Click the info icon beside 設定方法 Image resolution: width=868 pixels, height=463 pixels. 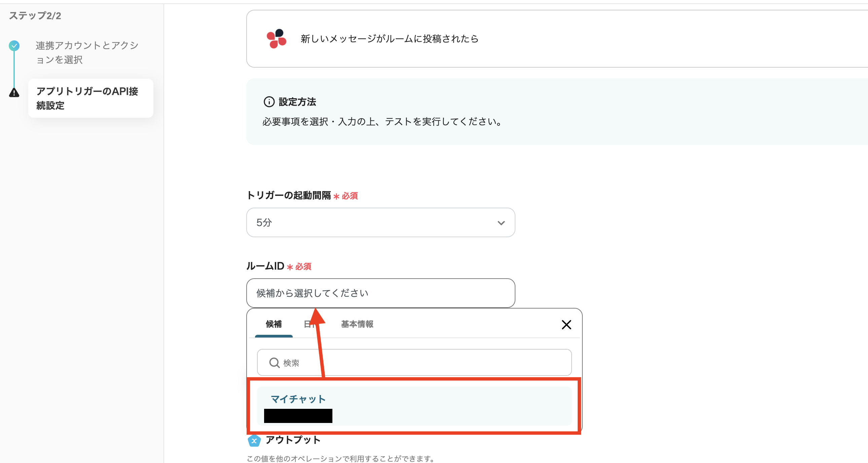(268, 102)
